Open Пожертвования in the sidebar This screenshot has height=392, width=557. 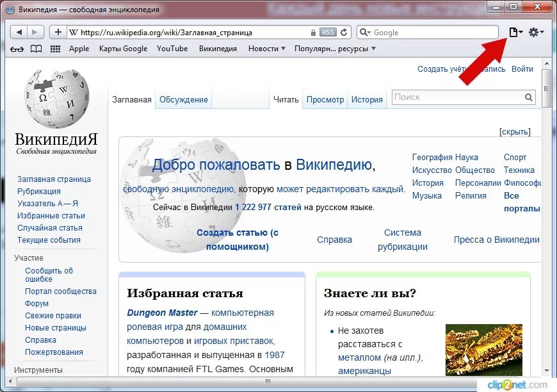click(54, 352)
